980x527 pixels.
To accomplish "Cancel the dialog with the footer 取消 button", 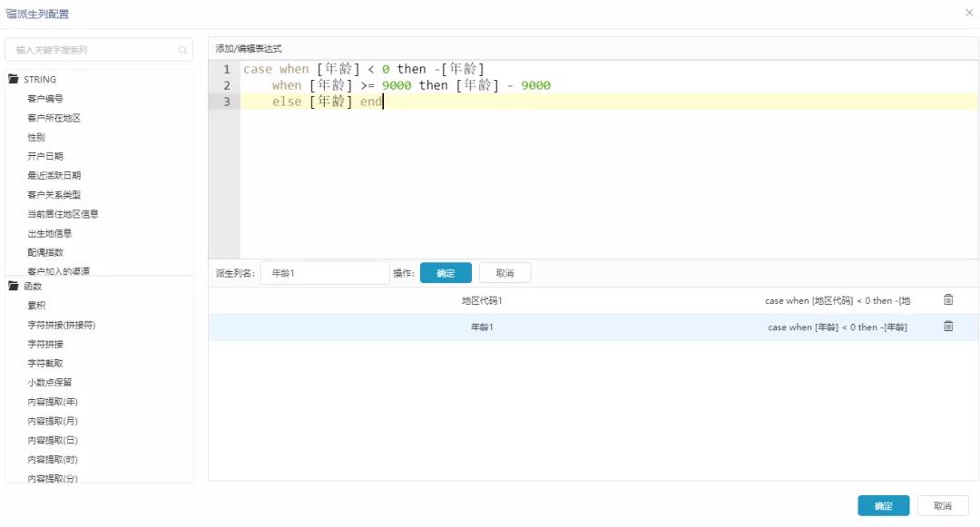I will pos(943,506).
